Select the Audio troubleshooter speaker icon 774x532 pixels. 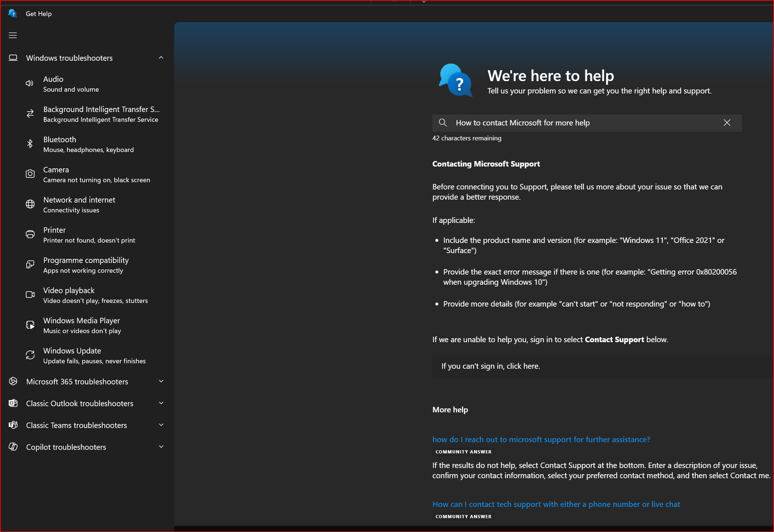30,84
